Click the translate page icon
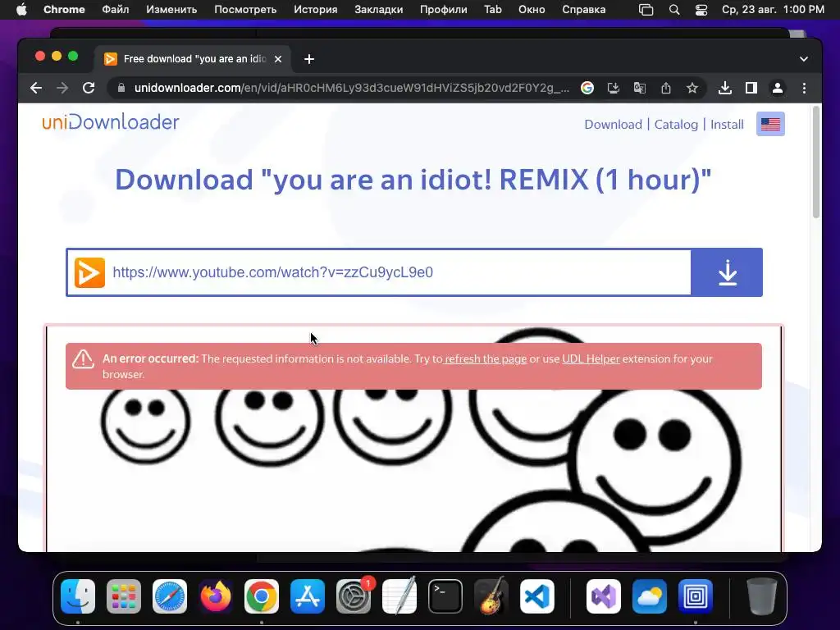The width and height of the screenshot is (840, 630). 640,88
